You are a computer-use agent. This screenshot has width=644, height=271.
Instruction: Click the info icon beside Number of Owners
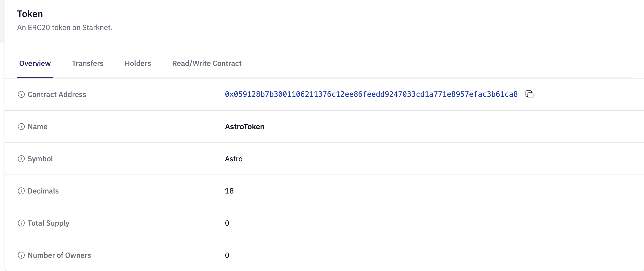[x=21, y=255]
